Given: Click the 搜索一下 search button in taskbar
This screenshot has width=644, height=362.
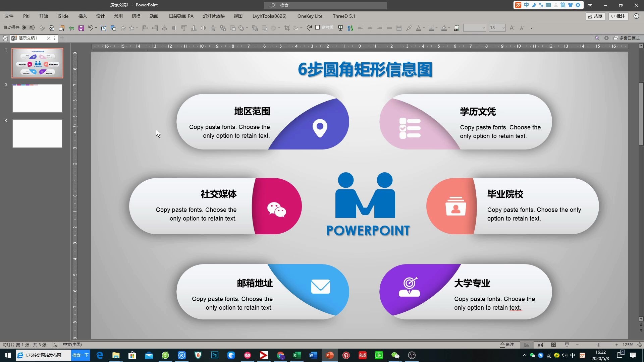Looking at the screenshot, I should 80,355.
